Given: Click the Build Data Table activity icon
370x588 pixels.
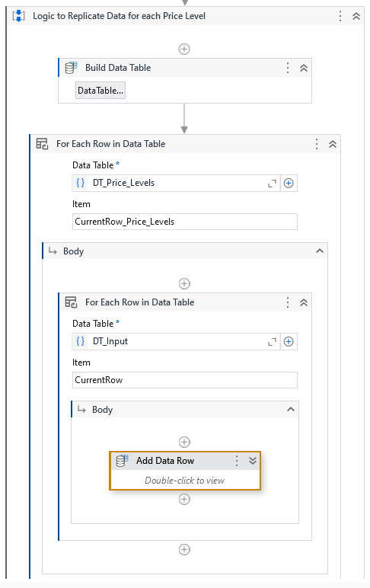Looking at the screenshot, I should (x=71, y=68).
